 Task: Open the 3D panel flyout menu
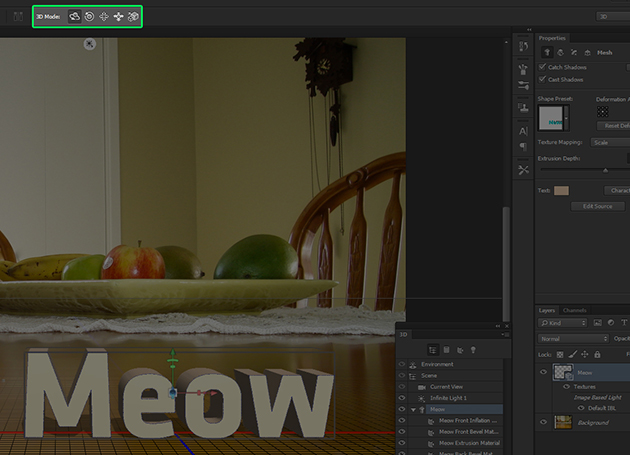pos(506,334)
